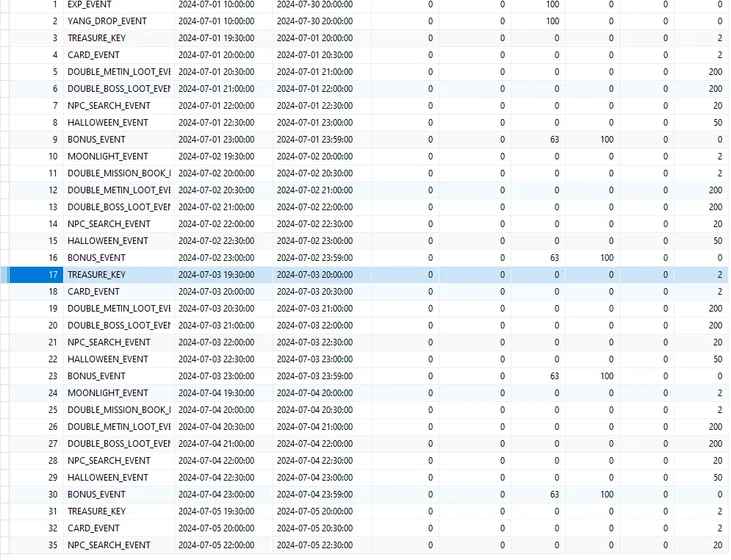Select TREASURE_KEY in the highlighted row
Screen dimensions: 731x560
click(96, 275)
